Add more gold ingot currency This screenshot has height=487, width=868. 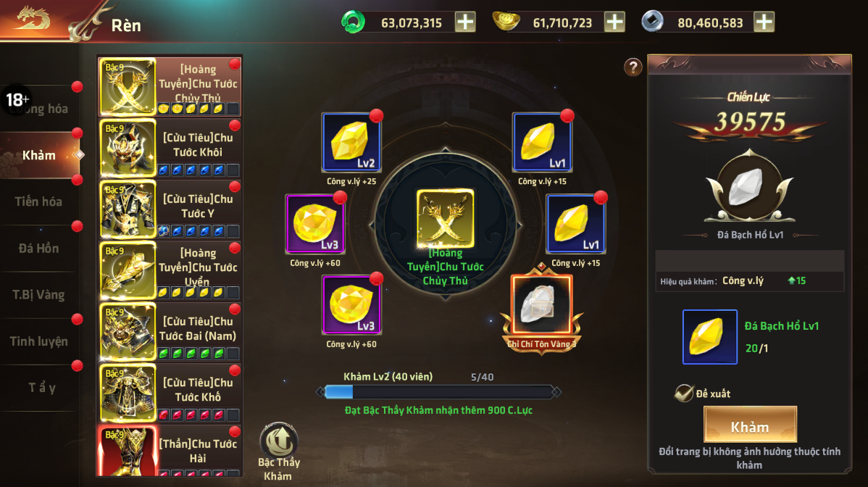[614, 22]
